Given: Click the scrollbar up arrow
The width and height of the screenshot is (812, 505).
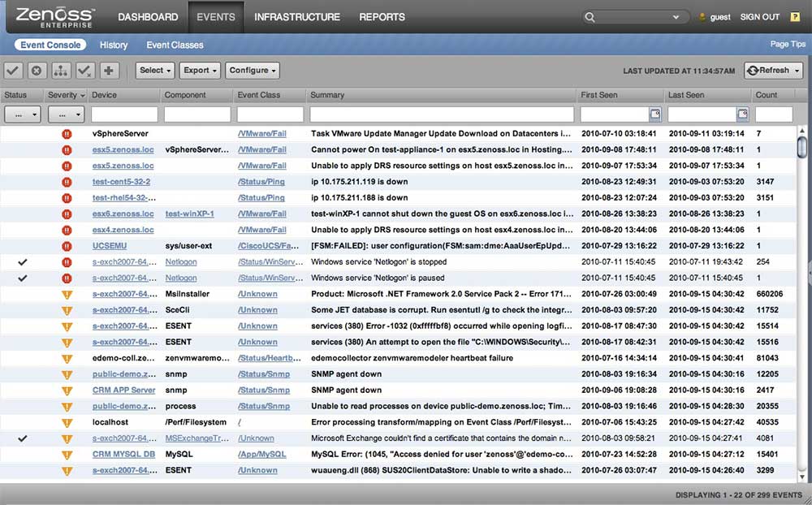Looking at the screenshot, I should (802, 131).
